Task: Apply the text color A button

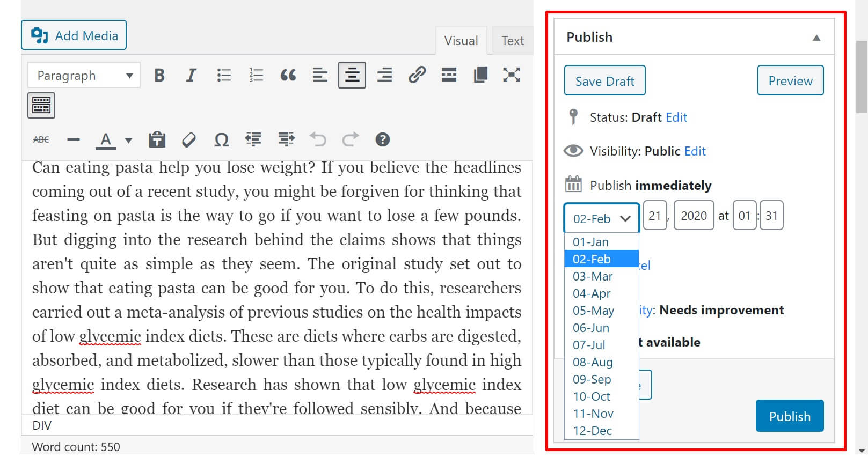Action: 106,140
